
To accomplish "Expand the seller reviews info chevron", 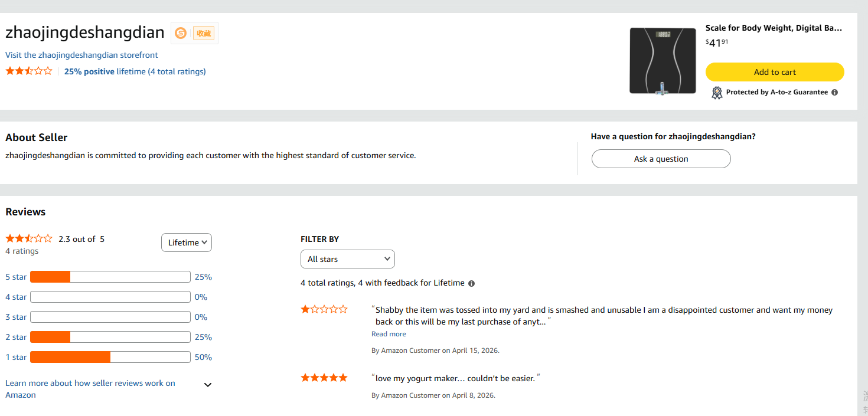I will 208,385.
